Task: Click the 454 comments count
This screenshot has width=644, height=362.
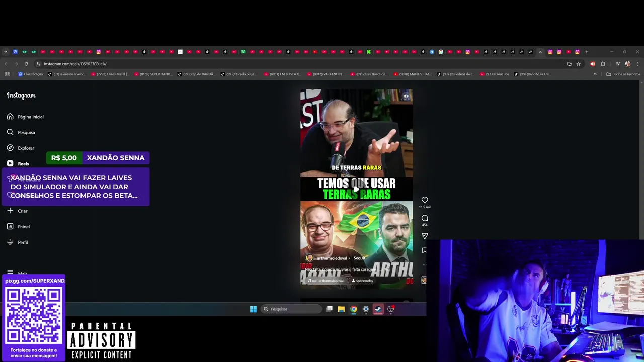Action: 425,225
